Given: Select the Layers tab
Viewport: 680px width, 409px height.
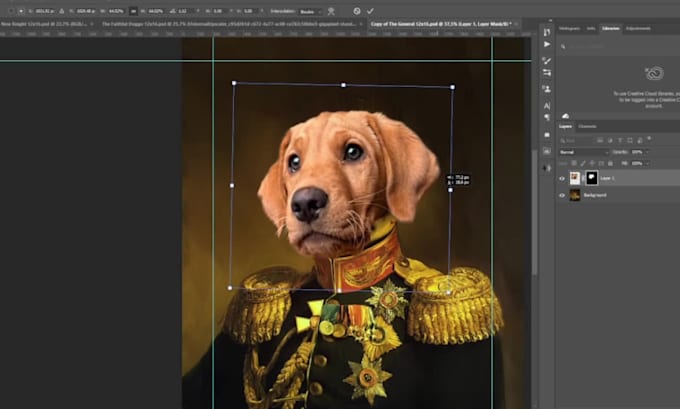Looking at the screenshot, I should pyautogui.click(x=565, y=126).
